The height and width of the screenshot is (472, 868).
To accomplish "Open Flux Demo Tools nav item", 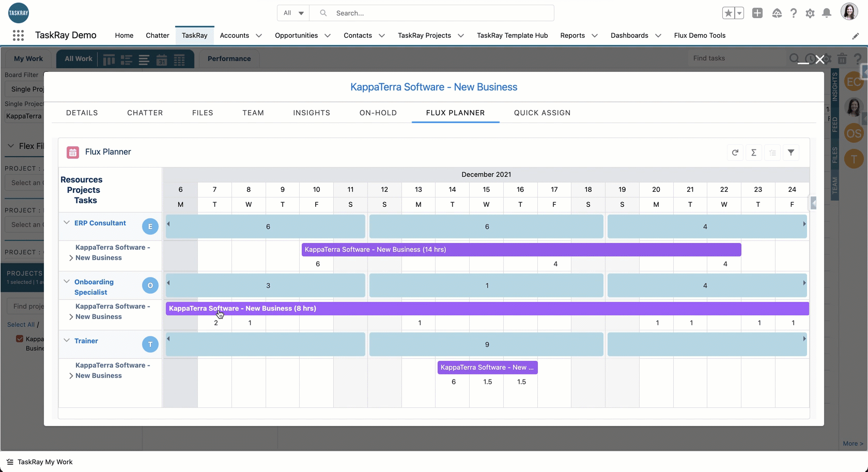I will click(700, 36).
